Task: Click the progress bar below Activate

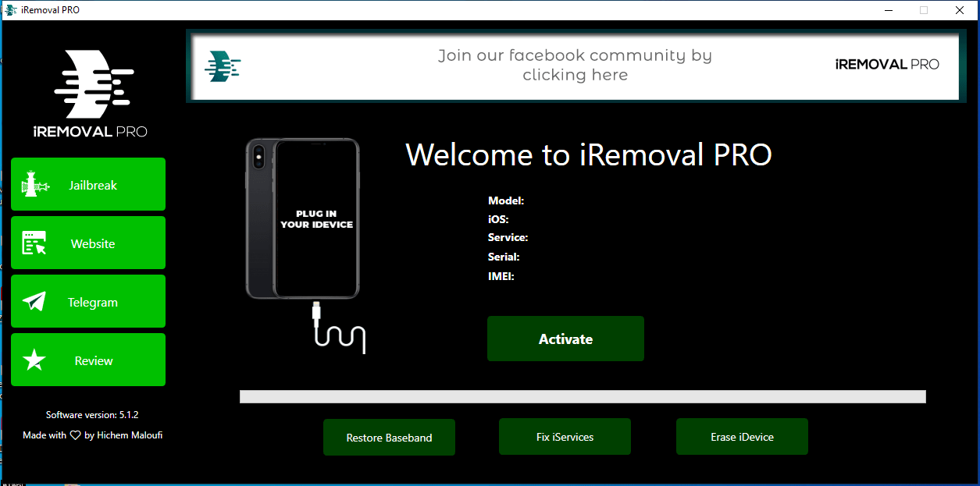Action: tap(582, 396)
